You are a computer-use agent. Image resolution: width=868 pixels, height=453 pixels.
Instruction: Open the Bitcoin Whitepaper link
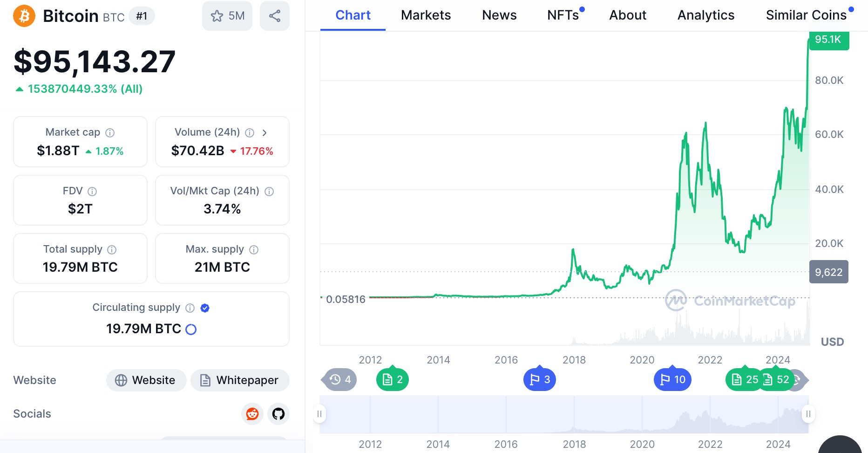click(x=240, y=380)
